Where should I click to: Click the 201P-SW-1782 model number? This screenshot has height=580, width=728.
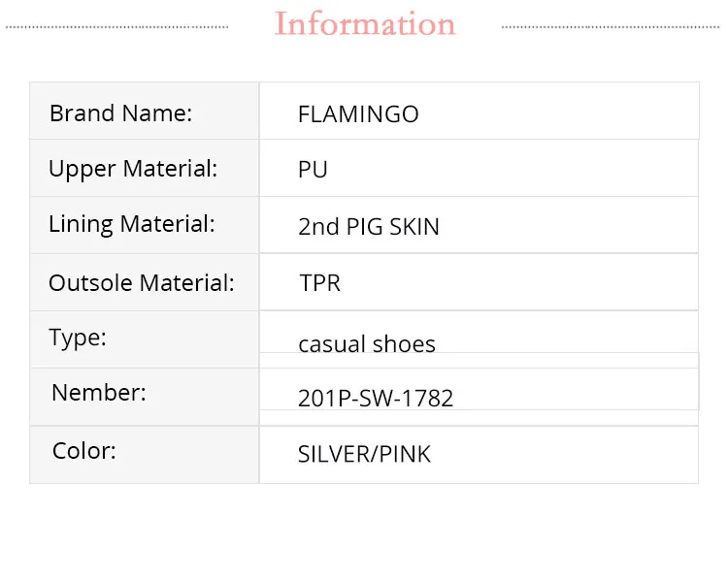[x=376, y=398]
